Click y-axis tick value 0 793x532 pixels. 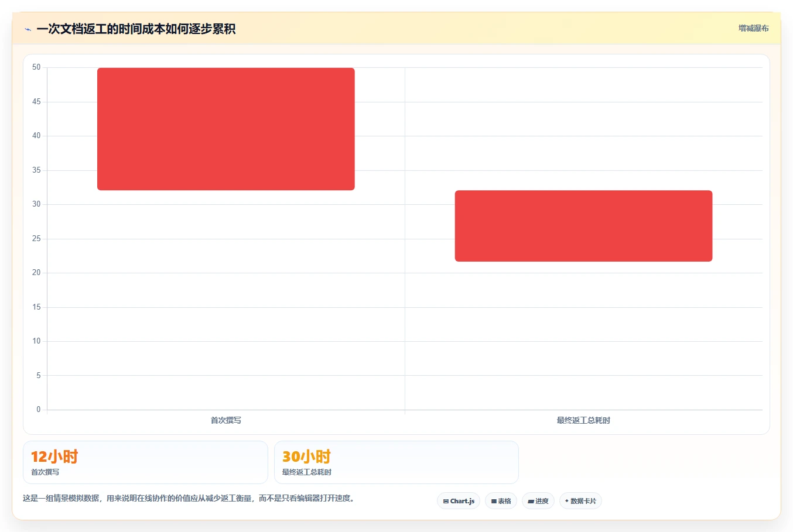pyautogui.click(x=39, y=410)
